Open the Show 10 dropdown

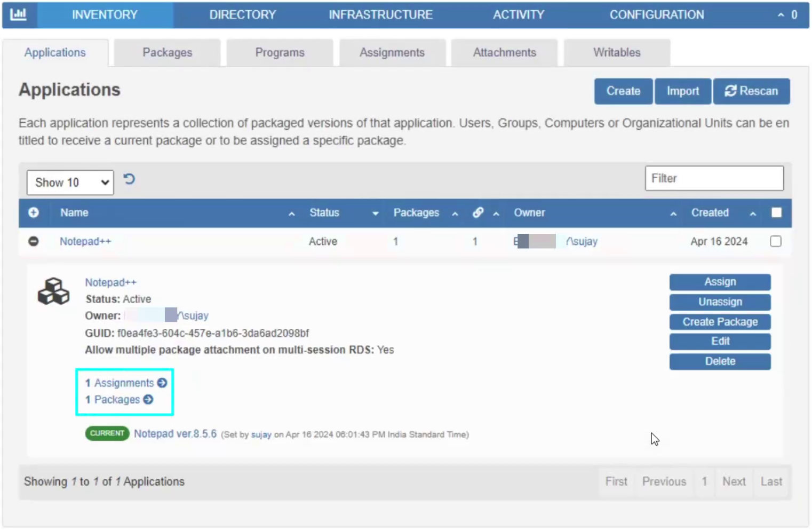click(x=70, y=182)
